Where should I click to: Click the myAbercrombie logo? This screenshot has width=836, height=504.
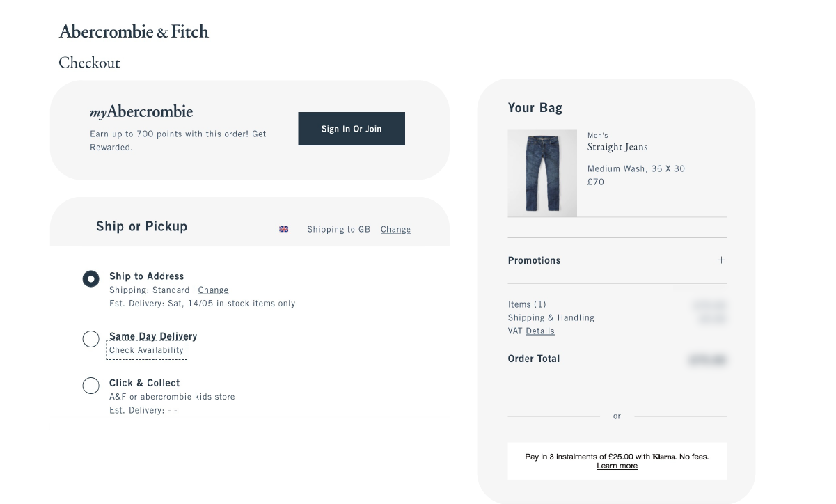[141, 112]
